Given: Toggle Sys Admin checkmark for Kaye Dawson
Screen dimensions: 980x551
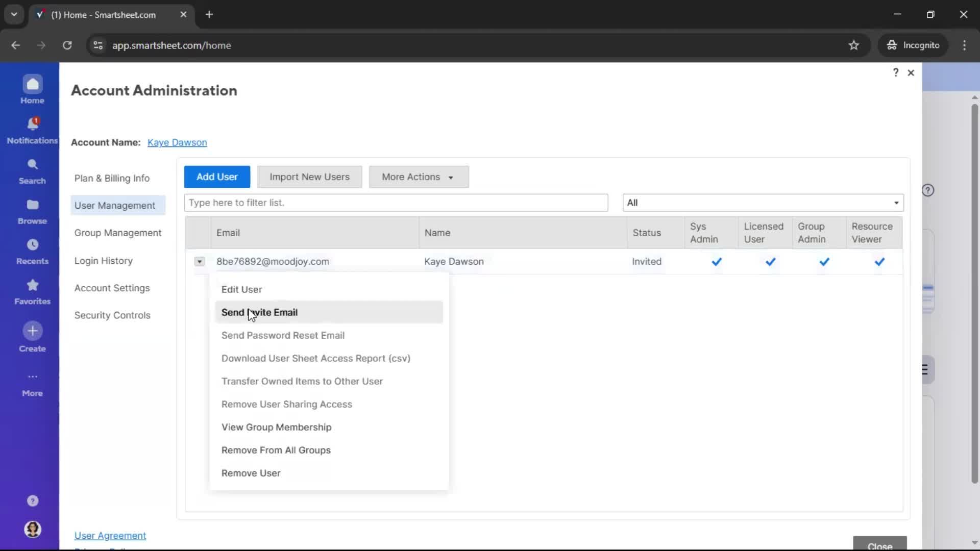Looking at the screenshot, I should (x=716, y=262).
